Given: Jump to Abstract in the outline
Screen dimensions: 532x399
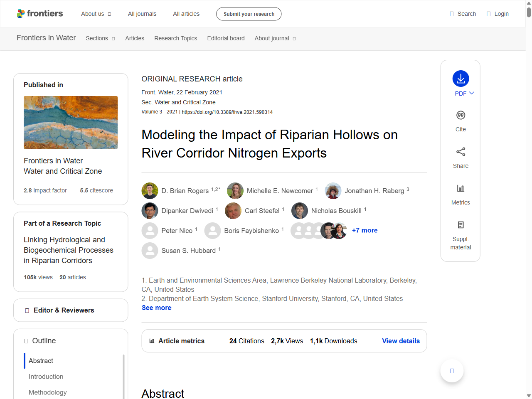Looking at the screenshot, I should pyautogui.click(x=41, y=361).
